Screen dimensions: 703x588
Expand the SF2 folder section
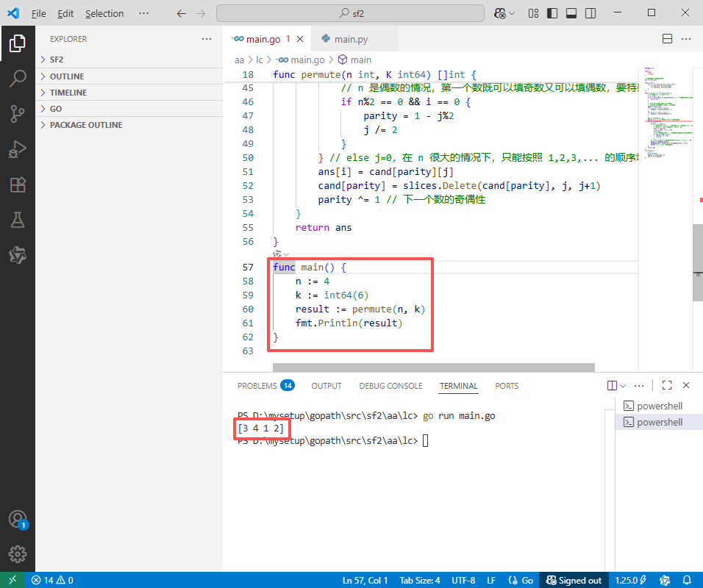[x=129, y=60]
